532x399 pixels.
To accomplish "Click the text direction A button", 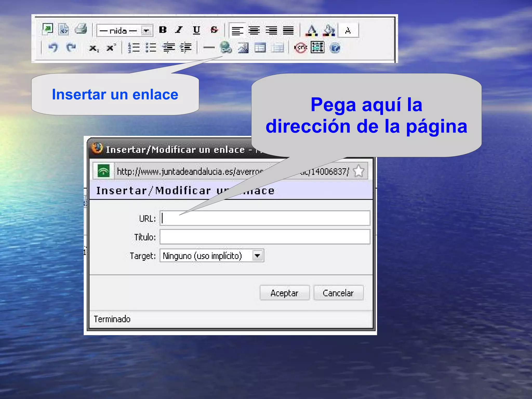I will 348,31.
